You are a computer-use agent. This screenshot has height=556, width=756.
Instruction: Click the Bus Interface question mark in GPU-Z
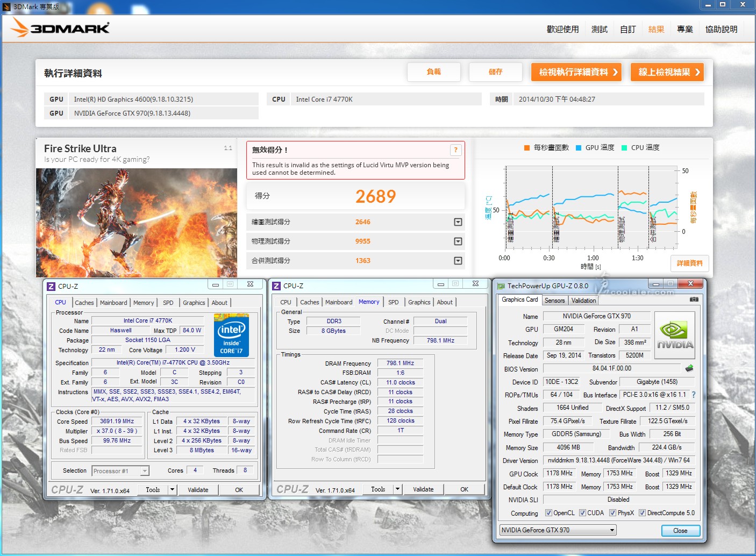pyautogui.click(x=694, y=395)
